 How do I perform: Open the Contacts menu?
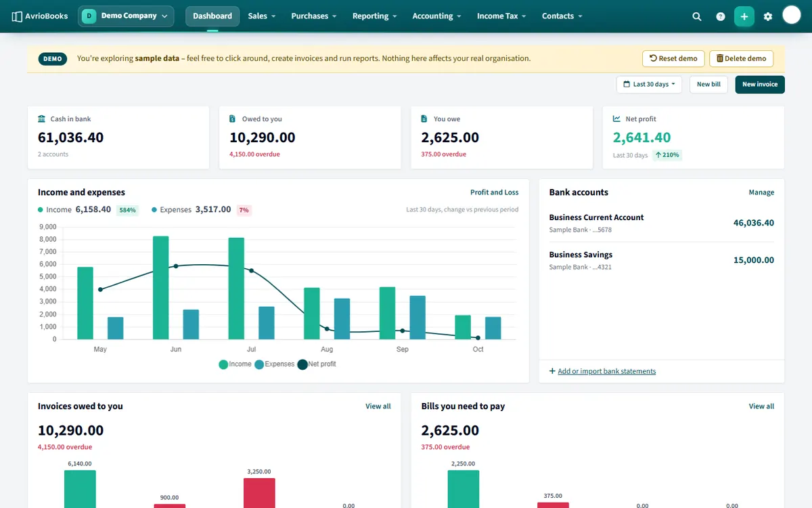562,16
